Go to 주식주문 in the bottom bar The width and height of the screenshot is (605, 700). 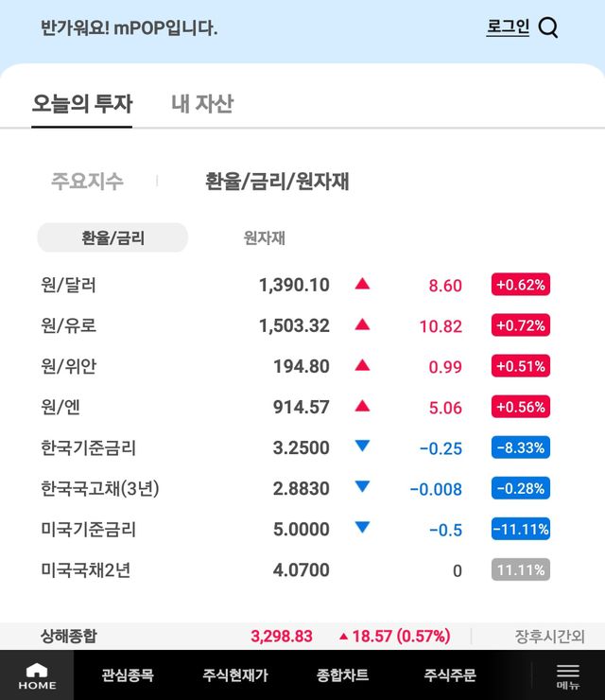click(450, 675)
